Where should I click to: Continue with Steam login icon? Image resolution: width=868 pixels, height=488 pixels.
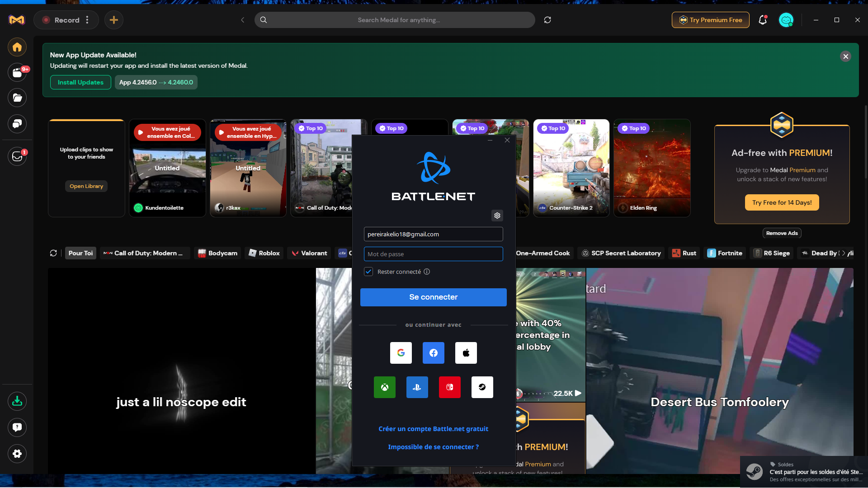(482, 387)
